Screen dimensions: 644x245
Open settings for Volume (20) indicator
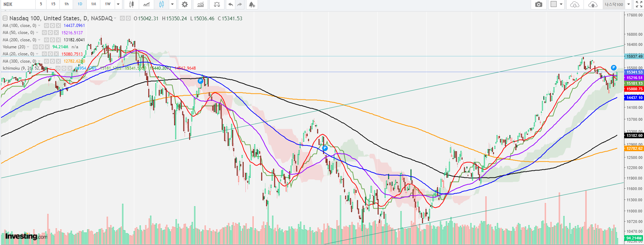click(41, 47)
